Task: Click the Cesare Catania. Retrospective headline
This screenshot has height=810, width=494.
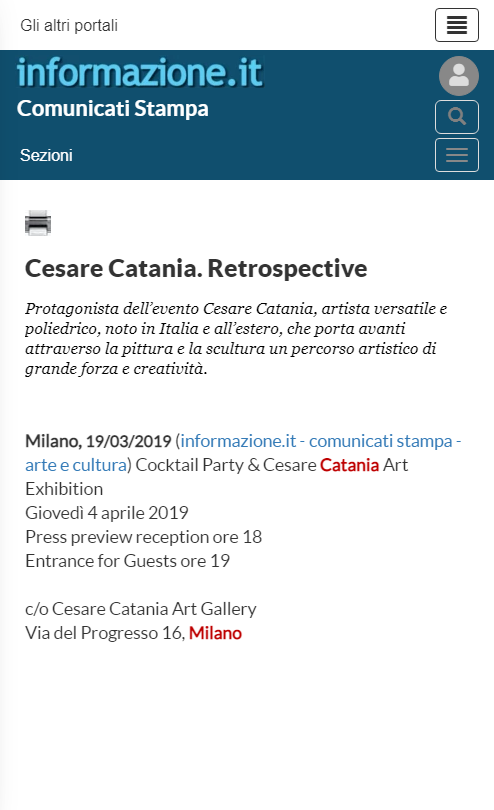Action: tap(196, 269)
